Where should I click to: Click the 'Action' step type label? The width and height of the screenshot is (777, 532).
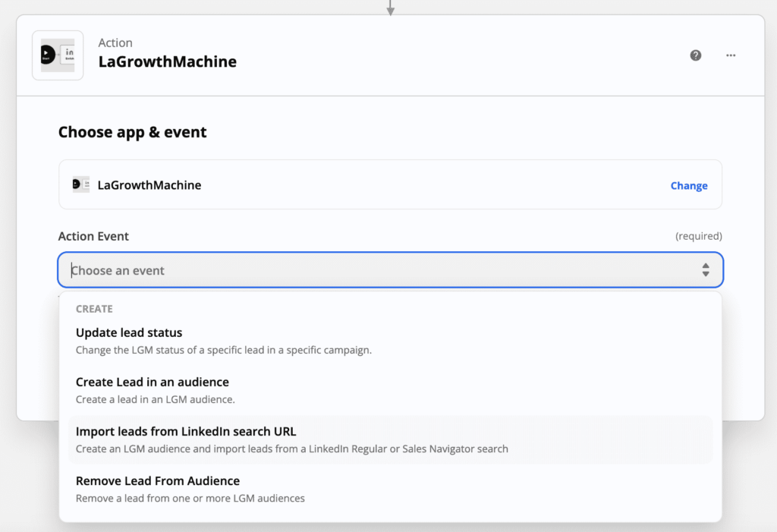(115, 43)
